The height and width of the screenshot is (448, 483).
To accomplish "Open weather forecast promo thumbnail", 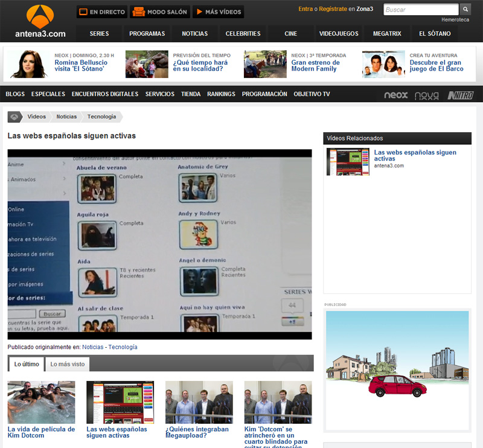I will coord(147,64).
